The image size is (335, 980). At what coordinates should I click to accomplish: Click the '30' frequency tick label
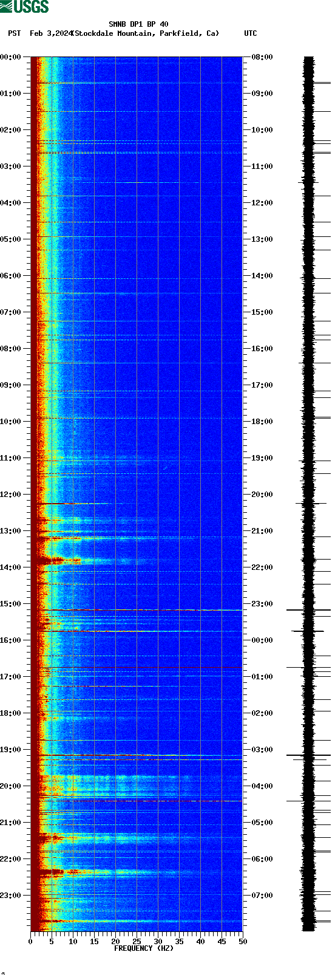[158, 942]
